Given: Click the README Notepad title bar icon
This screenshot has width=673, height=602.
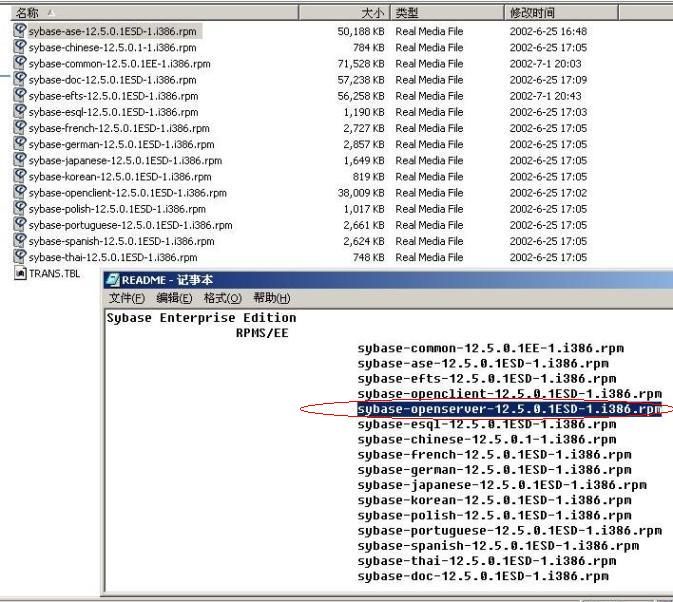Looking at the screenshot, I should (113, 280).
